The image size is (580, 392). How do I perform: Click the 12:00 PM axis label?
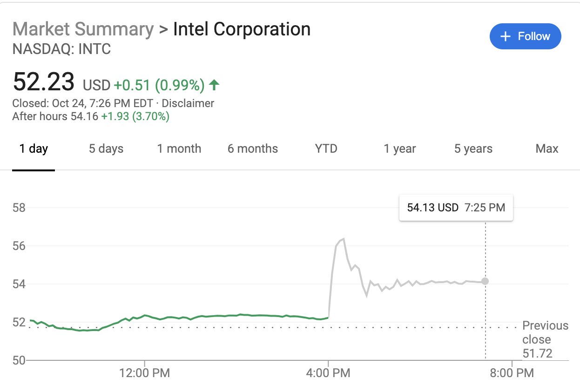(x=145, y=373)
